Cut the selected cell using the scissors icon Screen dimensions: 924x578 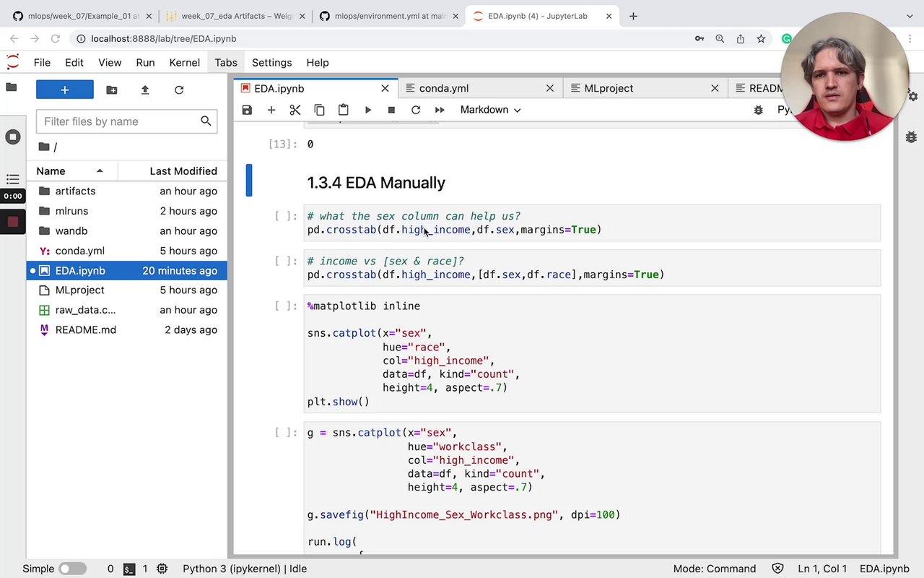[295, 110]
